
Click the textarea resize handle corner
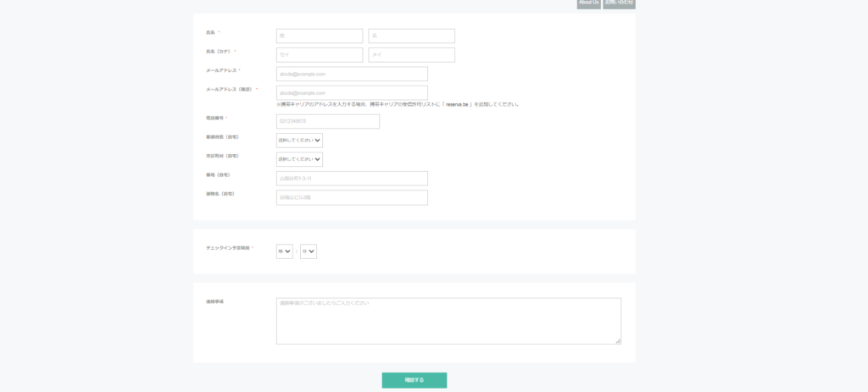coord(618,341)
